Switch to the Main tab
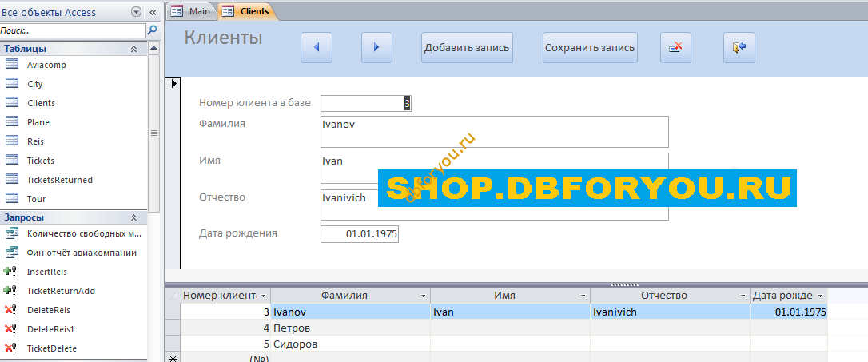 192,11
